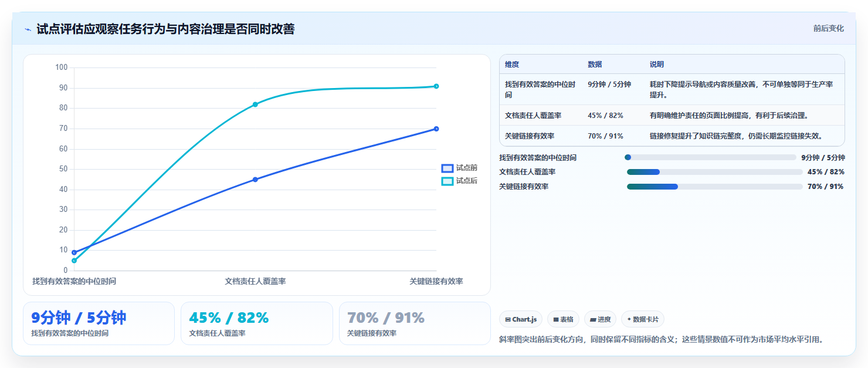This screenshot has height=368, width=868.
Task: Click the 关键链接有效率 progress bar
Action: pos(714,187)
